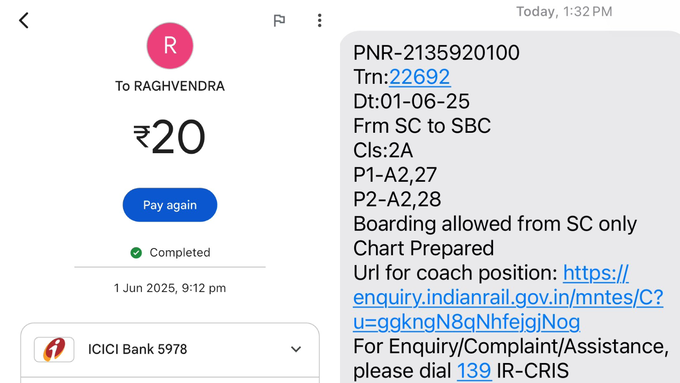Tap the green Completed checkmark icon
Viewport: 680px width, 383px height.
(x=136, y=252)
